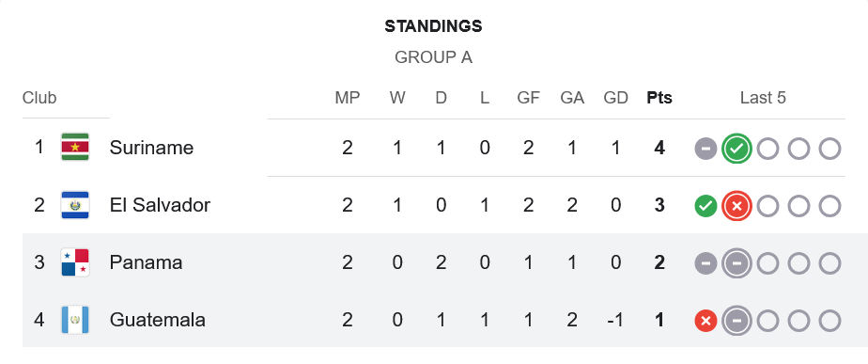The image size is (868, 364).
Task: Click the Panama flag icon
Action: 75,262
